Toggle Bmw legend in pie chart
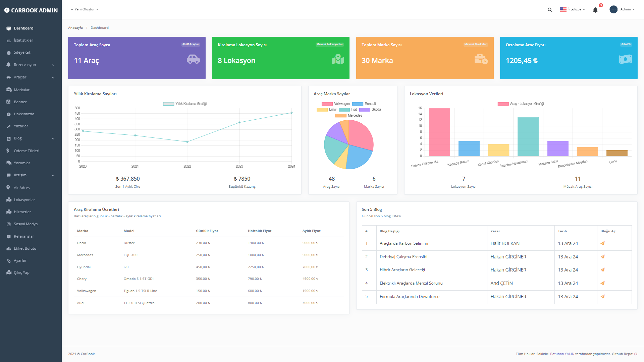 click(x=326, y=110)
